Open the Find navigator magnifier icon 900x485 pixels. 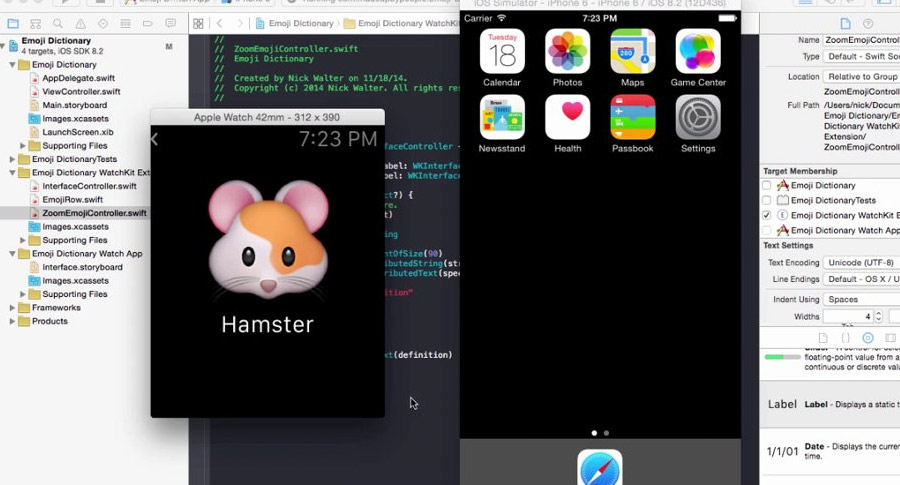pos(57,24)
